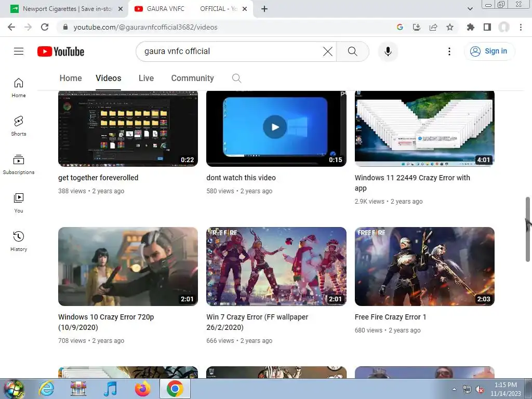
Task: Open 'Win 7 Crazy Error (FF wallpaper' title
Action: pos(257,322)
